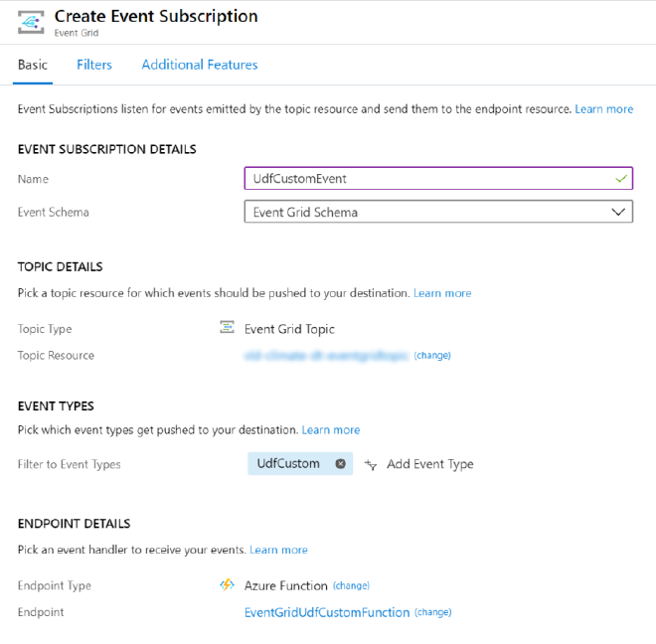Click change next to Endpoint Type
Screen dimensions: 656x644
[351, 586]
